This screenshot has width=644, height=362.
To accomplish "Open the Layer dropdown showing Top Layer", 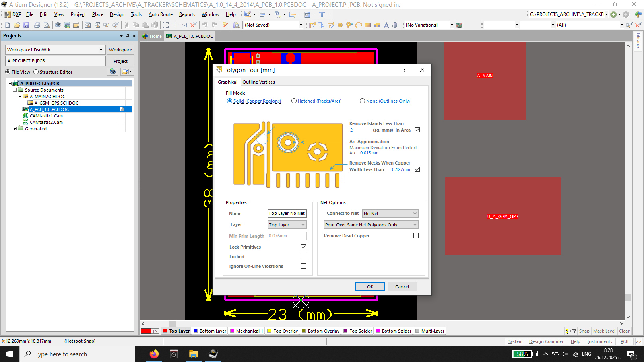I will coord(287,225).
